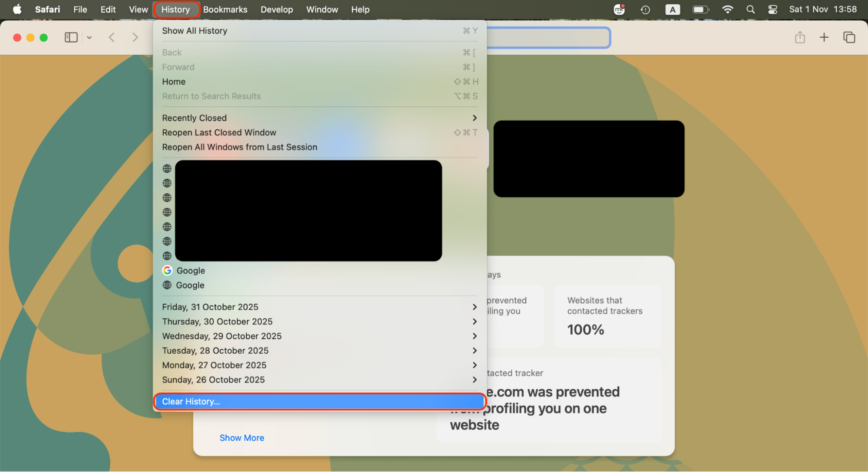Open a new tab with the plus icon
The width and height of the screenshot is (868, 472).
[x=824, y=37]
